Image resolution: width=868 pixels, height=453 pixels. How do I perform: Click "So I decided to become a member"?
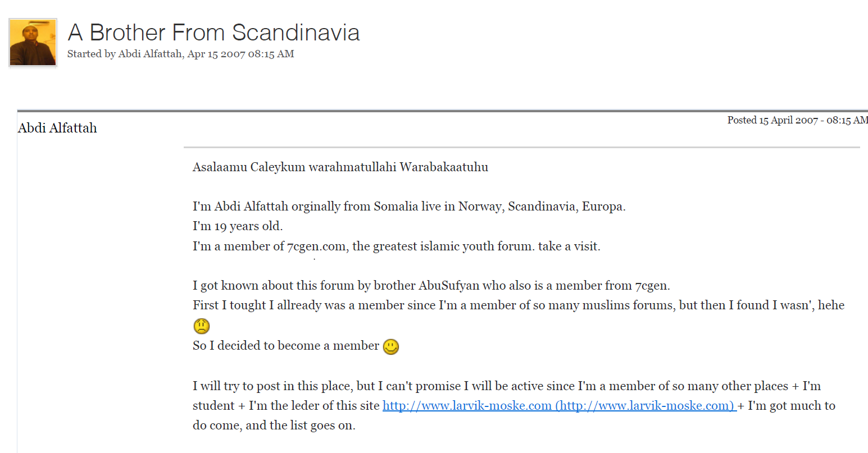(x=285, y=346)
